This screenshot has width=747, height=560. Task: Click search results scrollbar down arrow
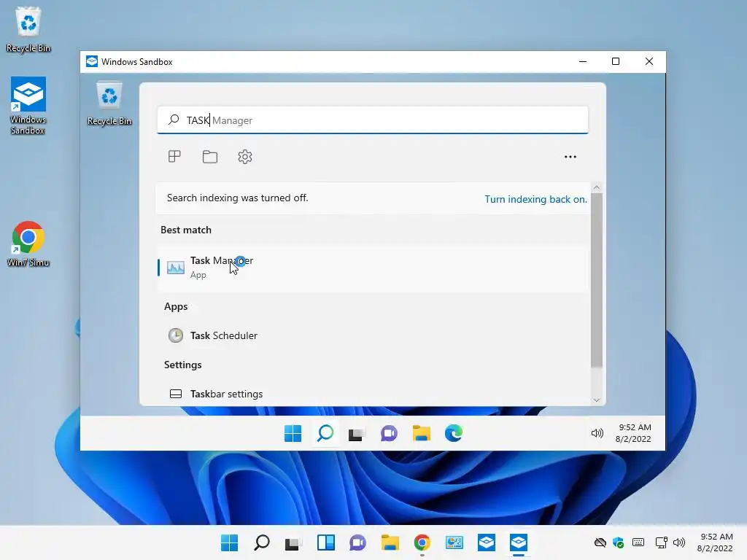[597, 400]
